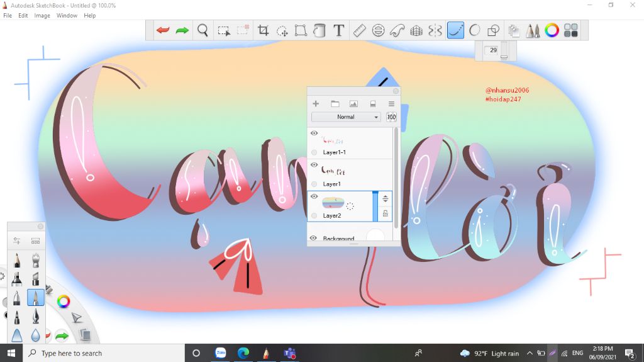Select the Pencil brush in brush palette
This screenshot has width=644, height=362.
pyautogui.click(x=17, y=260)
